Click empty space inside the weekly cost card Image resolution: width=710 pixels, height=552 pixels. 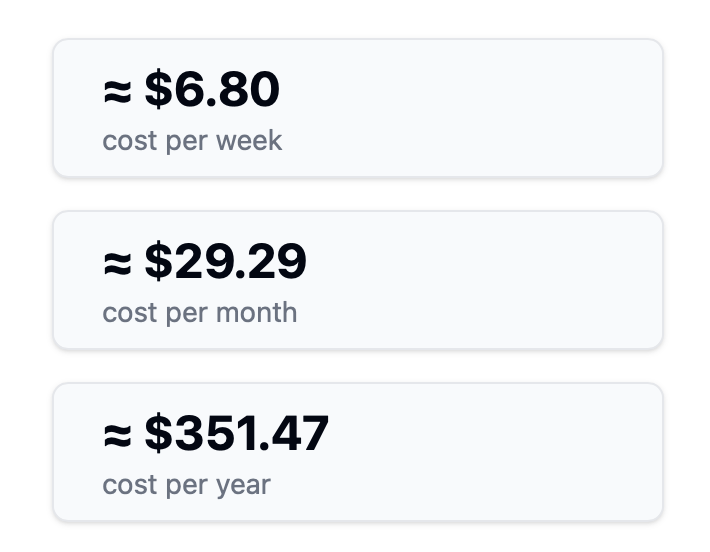[480, 108]
